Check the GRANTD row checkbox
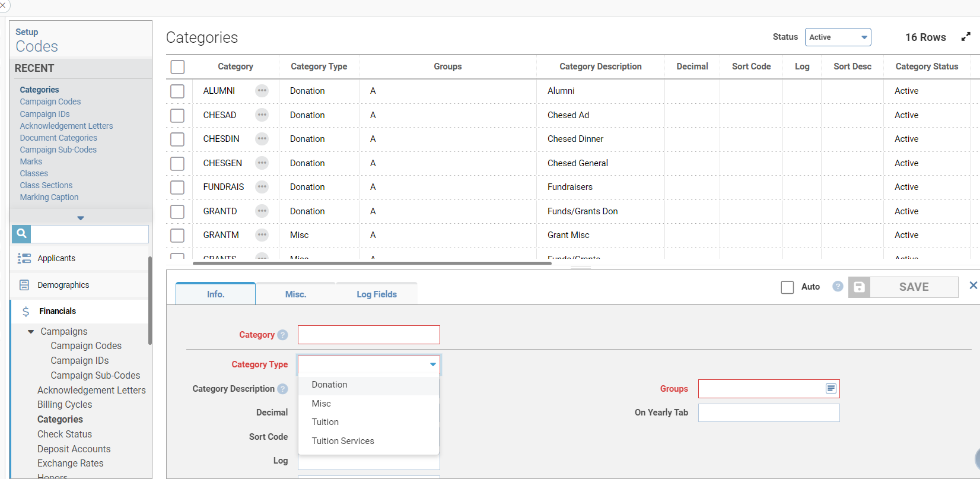Image resolution: width=980 pixels, height=479 pixels. point(177,211)
